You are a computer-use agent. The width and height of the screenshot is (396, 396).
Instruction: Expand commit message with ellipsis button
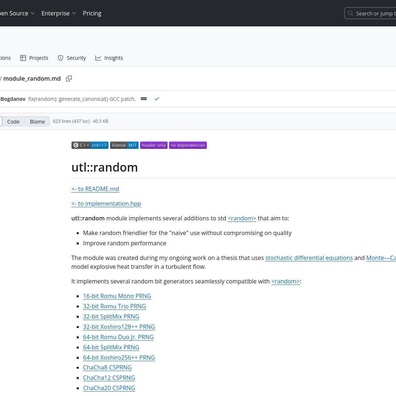coord(144,99)
